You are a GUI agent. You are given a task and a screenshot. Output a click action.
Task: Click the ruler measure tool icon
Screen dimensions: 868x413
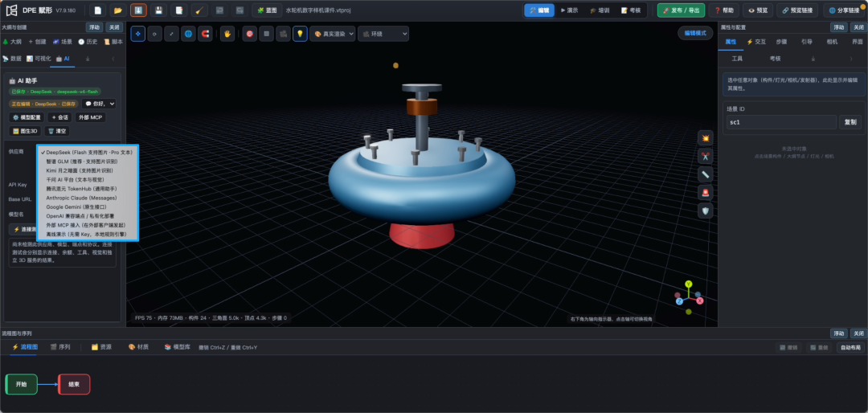click(x=706, y=174)
